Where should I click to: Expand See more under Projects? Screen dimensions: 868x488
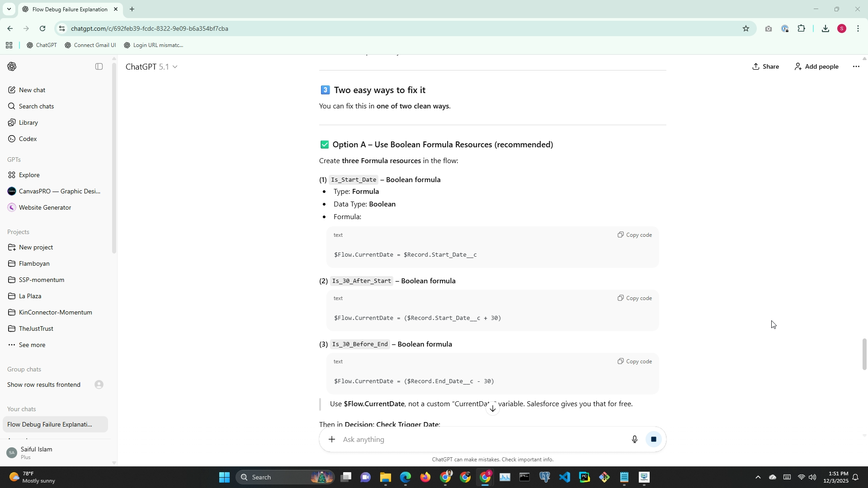[x=32, y=345]
